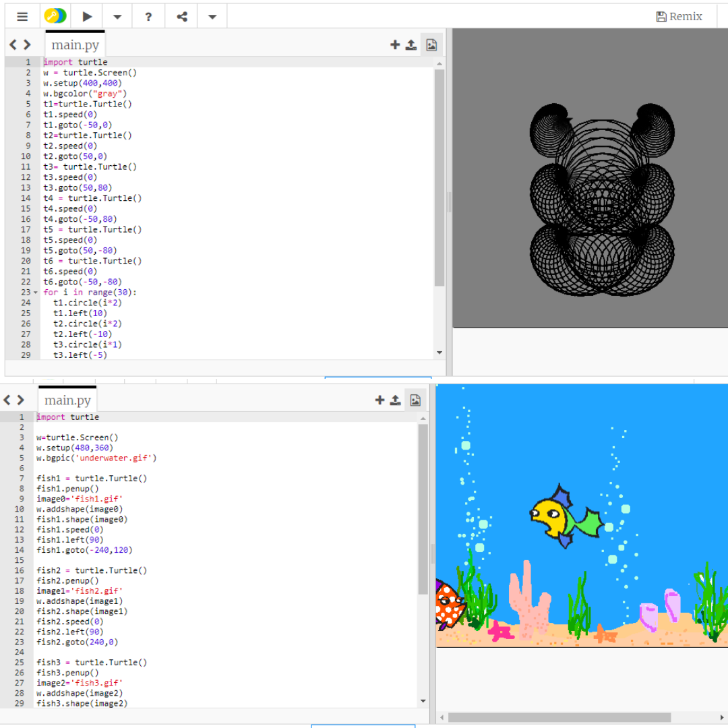Click horizontal scrollbar under fish output
Screen dimensions: 728x728
click(559, 717)
